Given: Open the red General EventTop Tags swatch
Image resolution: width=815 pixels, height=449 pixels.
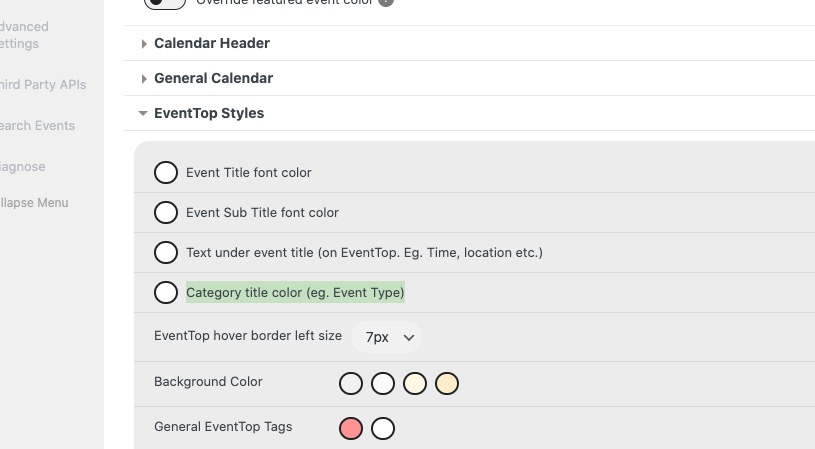Looking at the screenshot, I should pos(351,429).
